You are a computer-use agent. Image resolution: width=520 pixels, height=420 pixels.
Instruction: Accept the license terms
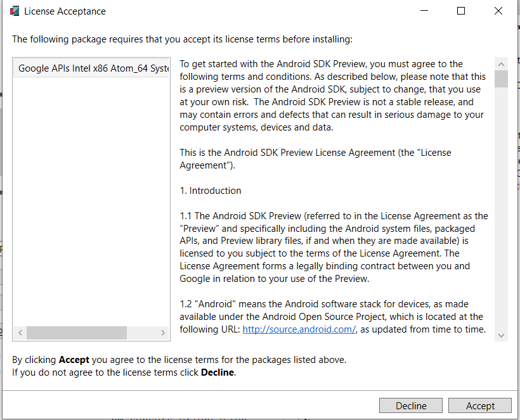click(x=480, y=406)
